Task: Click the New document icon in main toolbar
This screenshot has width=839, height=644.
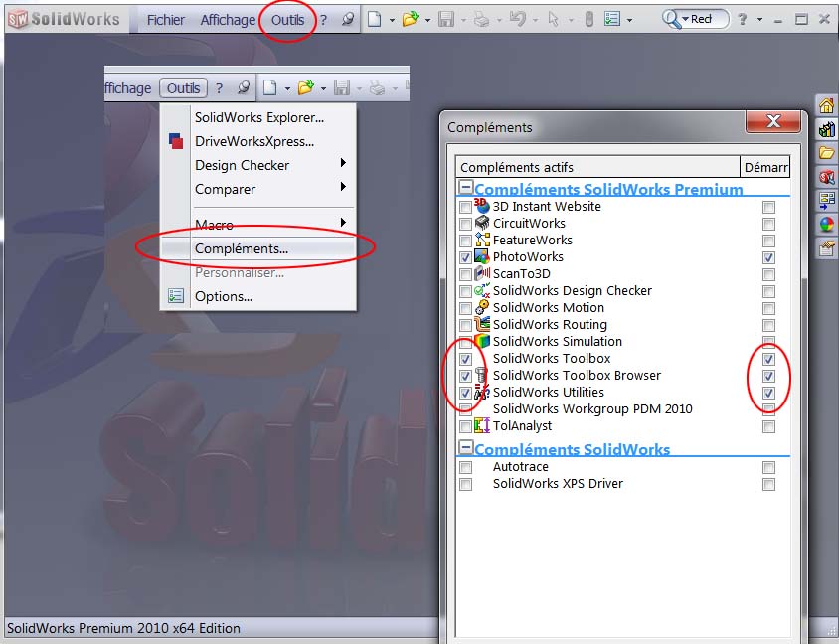Action: 374,20
